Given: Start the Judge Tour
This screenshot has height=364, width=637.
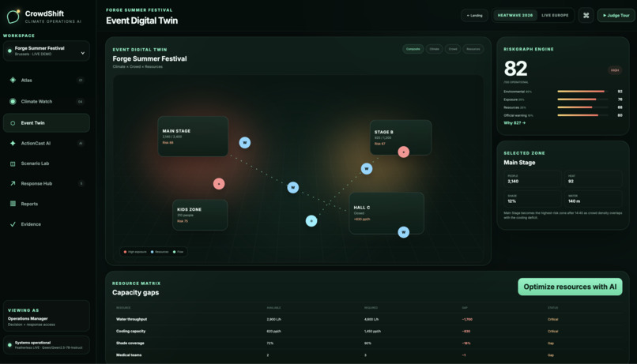Looking at the screenshot, I should [616, 16].
